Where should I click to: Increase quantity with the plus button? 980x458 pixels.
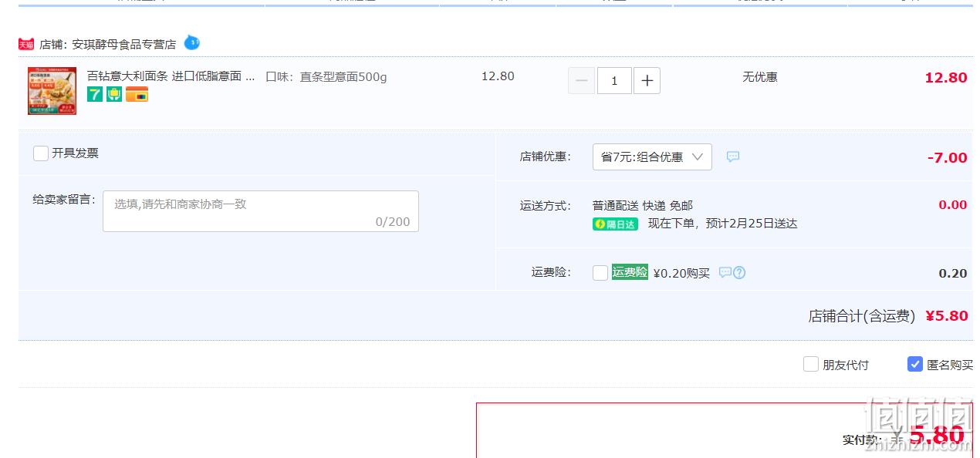click(647, 80)
